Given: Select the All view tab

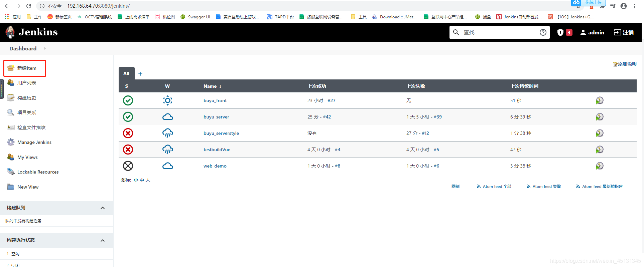Looking at the screenshot, I should (x=126, y=73).
